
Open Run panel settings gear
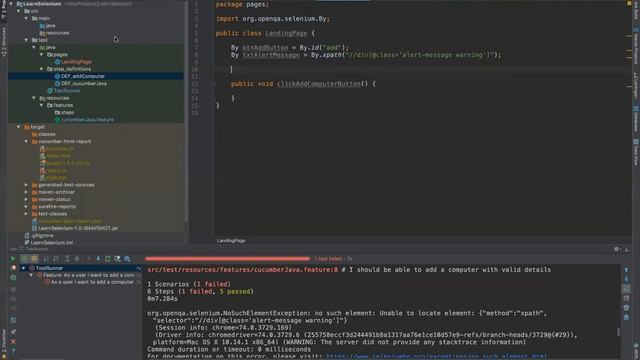pos(617,249)
